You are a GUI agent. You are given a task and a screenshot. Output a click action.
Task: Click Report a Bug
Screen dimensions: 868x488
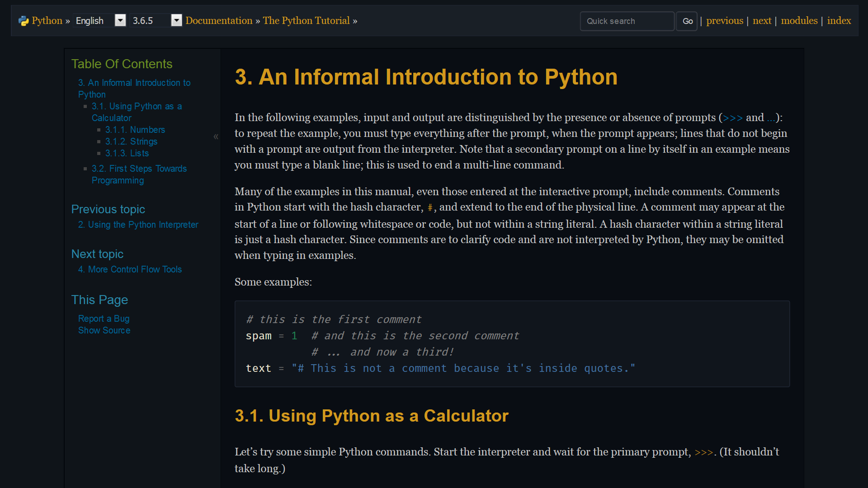point(104,319)
